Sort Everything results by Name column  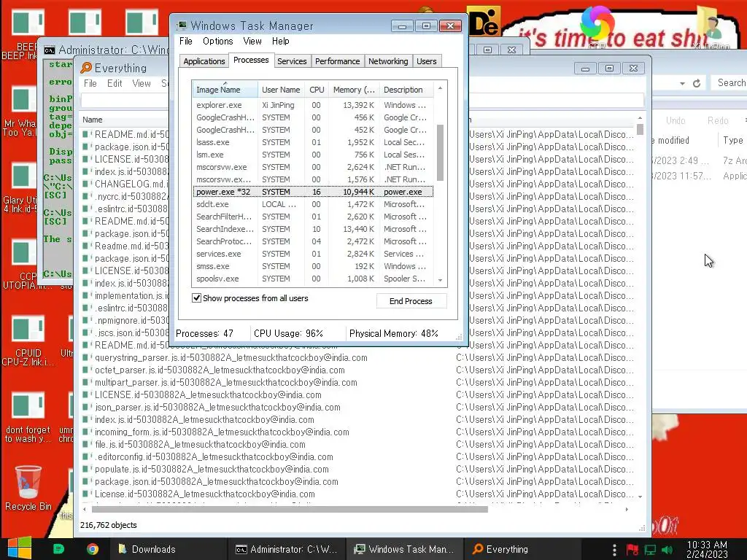pos(124,120)
